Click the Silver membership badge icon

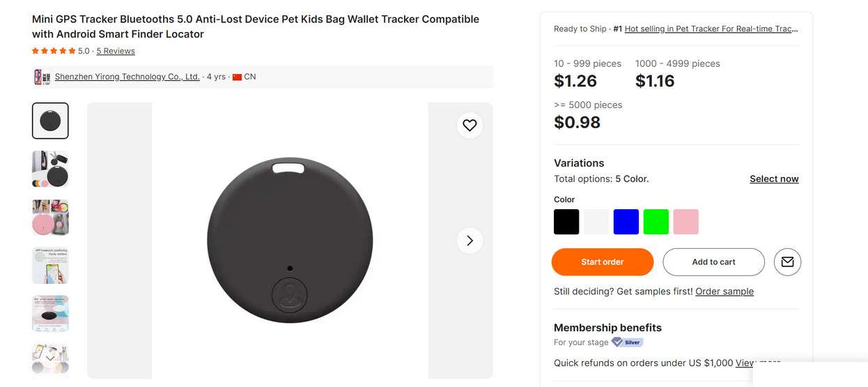tap(627, 342)
